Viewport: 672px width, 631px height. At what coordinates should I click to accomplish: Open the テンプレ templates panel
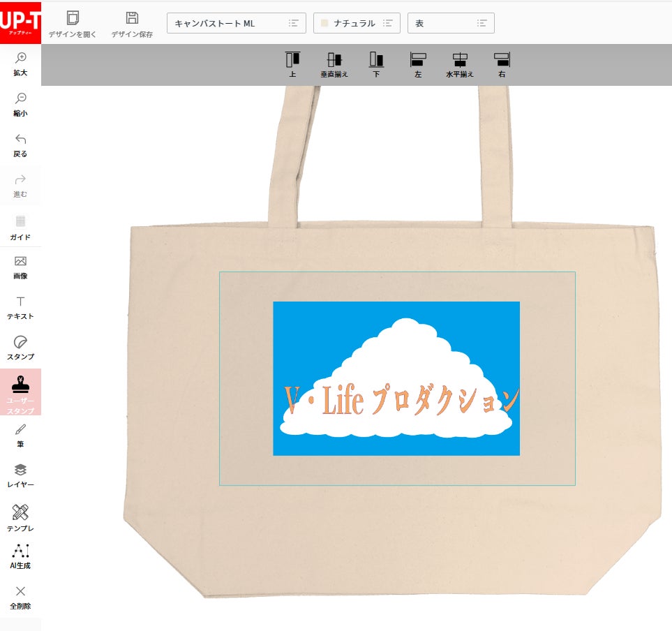(x=20, y=517)
